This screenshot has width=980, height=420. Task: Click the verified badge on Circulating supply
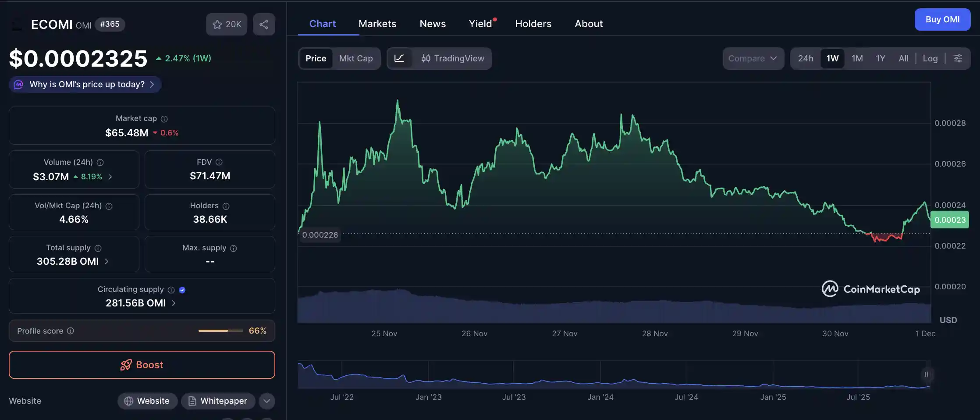click(x=182, y=290)
